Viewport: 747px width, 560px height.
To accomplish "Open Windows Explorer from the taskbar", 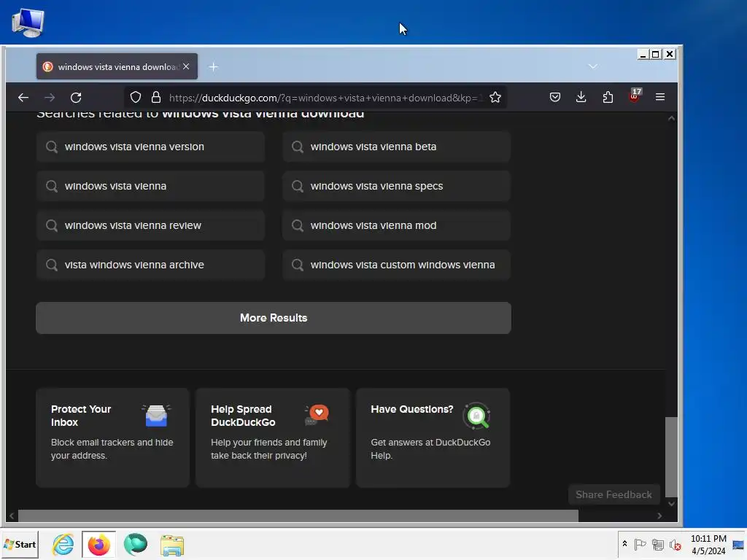I will click(x=172, y=545).
